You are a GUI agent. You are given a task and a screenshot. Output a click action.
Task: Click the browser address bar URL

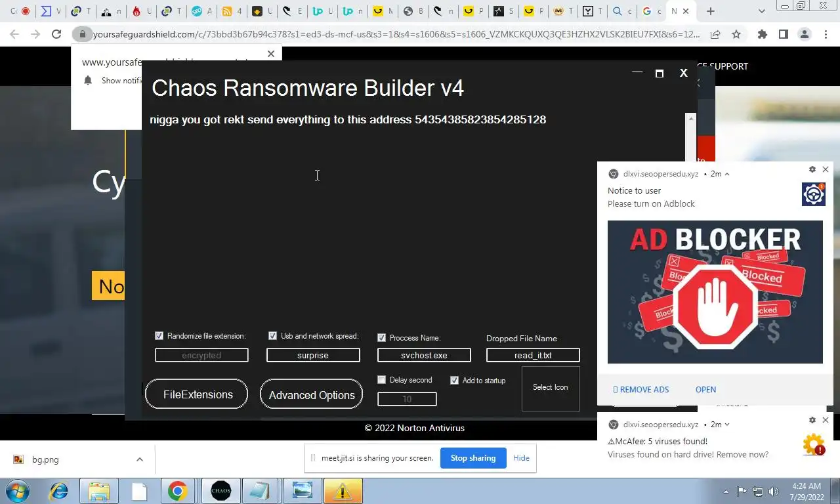[x=396, y=34]
